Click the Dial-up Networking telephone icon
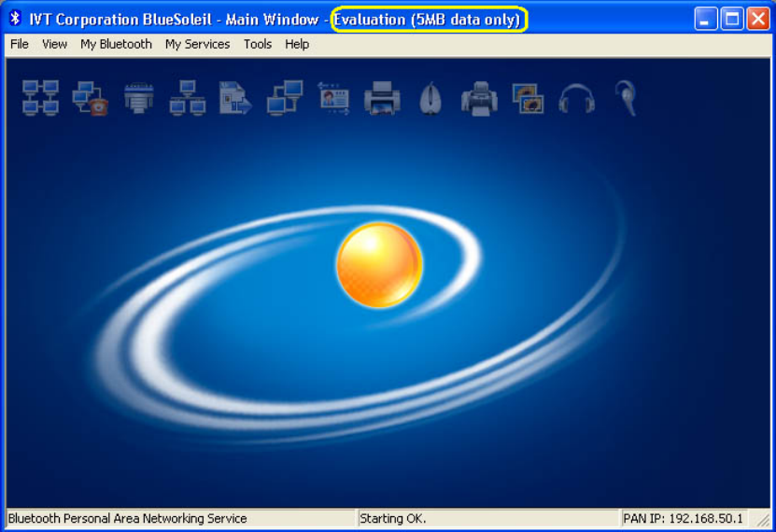Image resolution: width=776 pixels, height=532 pixels. click(90, 98)
